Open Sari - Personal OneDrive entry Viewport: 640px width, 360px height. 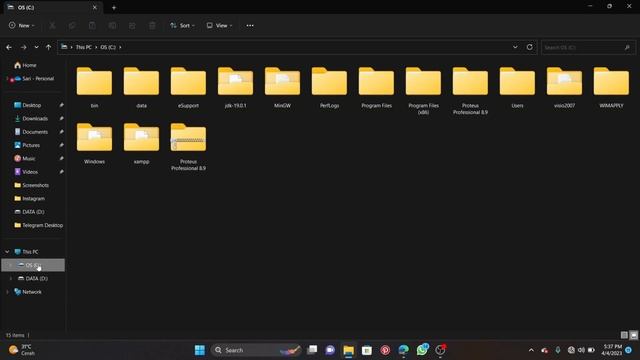pos(34,78)
